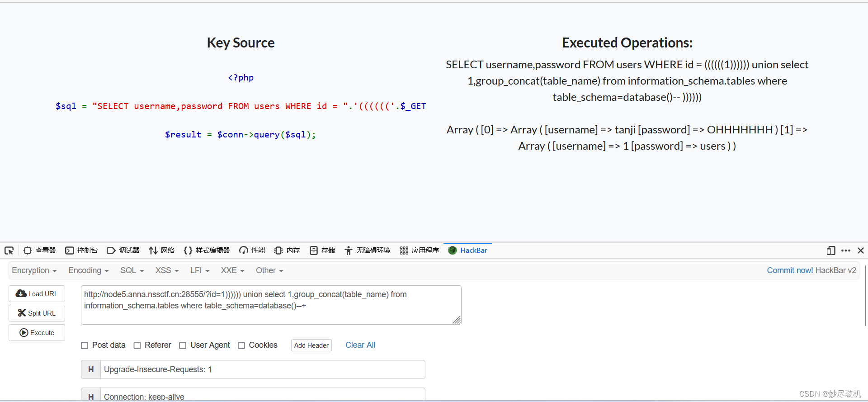The width and height of the screenshot is (868, 402).
Task: Click the $result = $conn->query($sql); line
Action: [x=241, y=135]
